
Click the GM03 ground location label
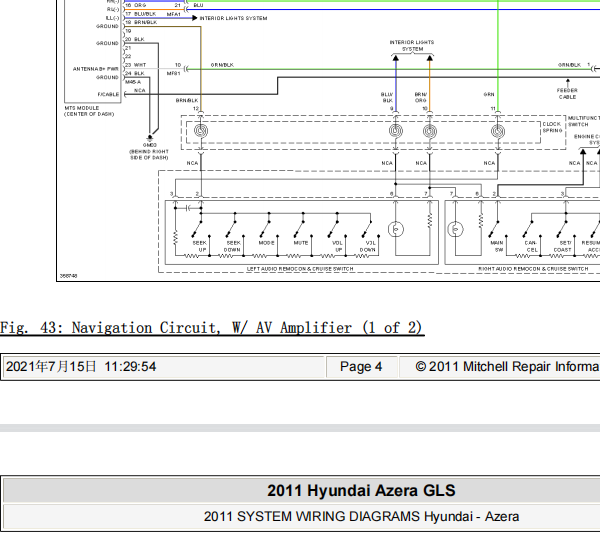pos(149,151)
